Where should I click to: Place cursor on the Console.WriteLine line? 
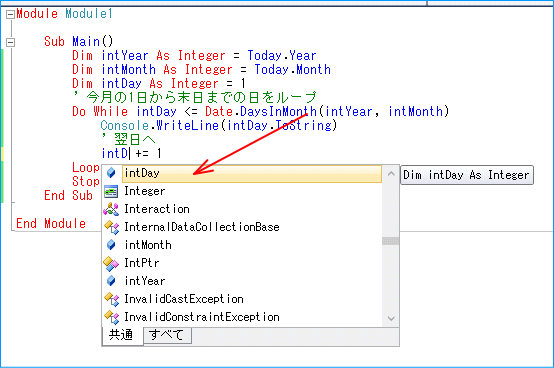pos(218,126)
